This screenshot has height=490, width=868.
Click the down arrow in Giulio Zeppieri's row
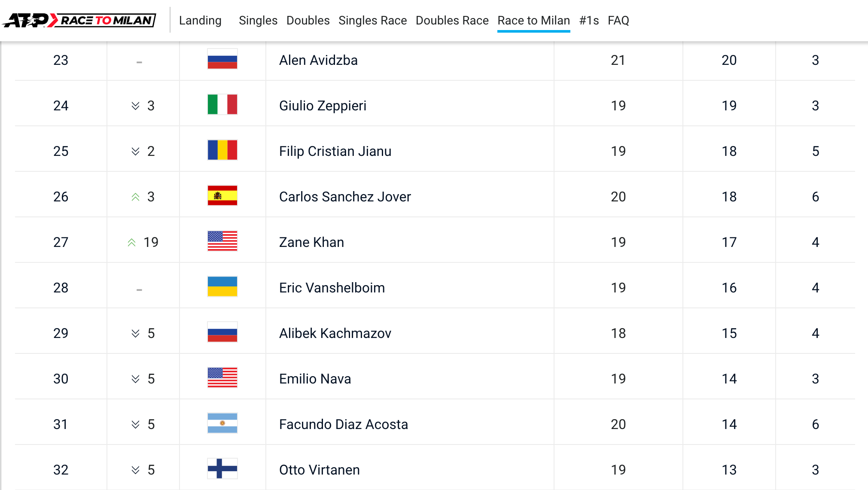pyautogui.click(x=135, y=106)
